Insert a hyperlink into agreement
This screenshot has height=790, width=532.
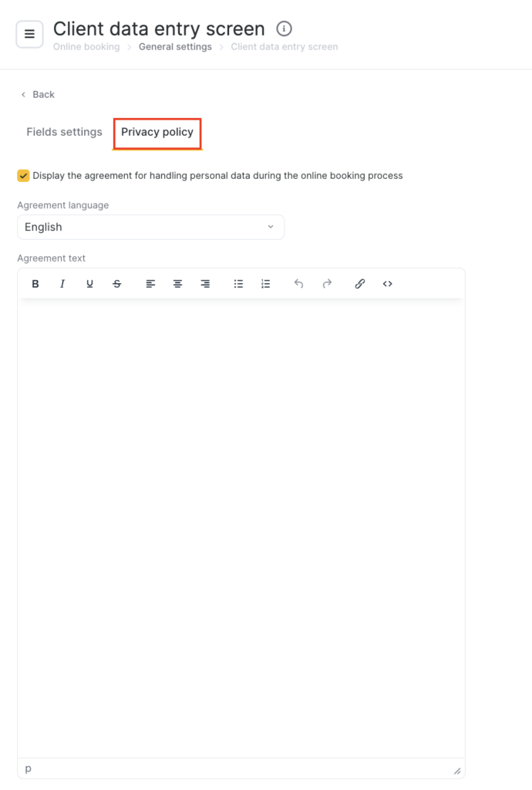tap(359, 284)
